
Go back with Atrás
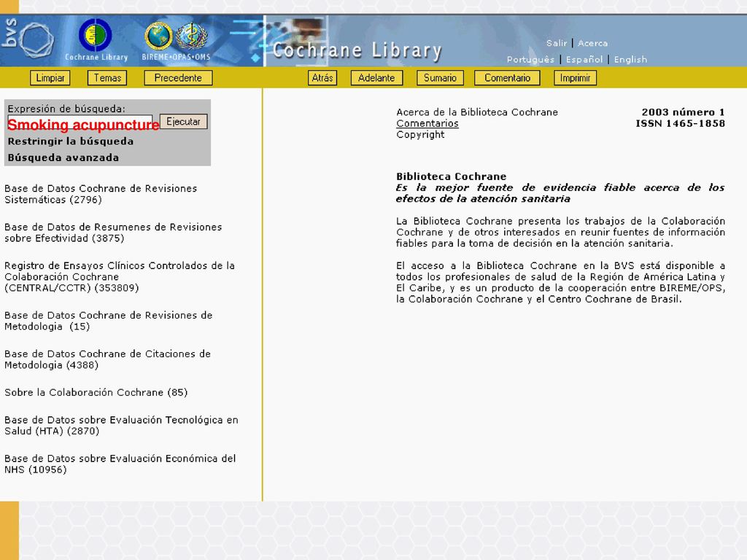[x=322, y=77]
